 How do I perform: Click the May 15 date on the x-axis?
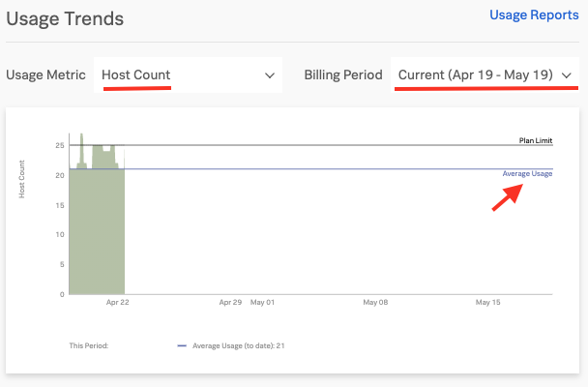tap(488, 302)
